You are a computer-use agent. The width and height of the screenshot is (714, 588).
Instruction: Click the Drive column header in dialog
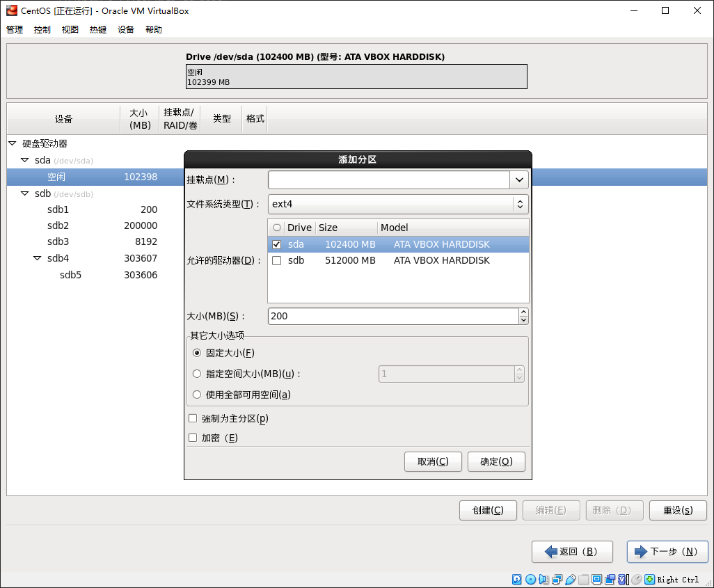point(299,228)
